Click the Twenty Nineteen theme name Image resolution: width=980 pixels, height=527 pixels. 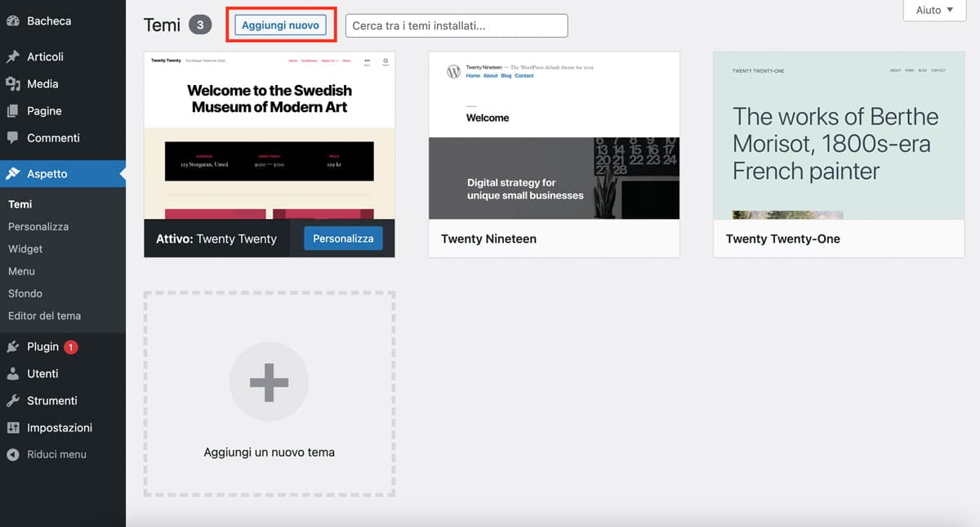(x=488, y=239)
